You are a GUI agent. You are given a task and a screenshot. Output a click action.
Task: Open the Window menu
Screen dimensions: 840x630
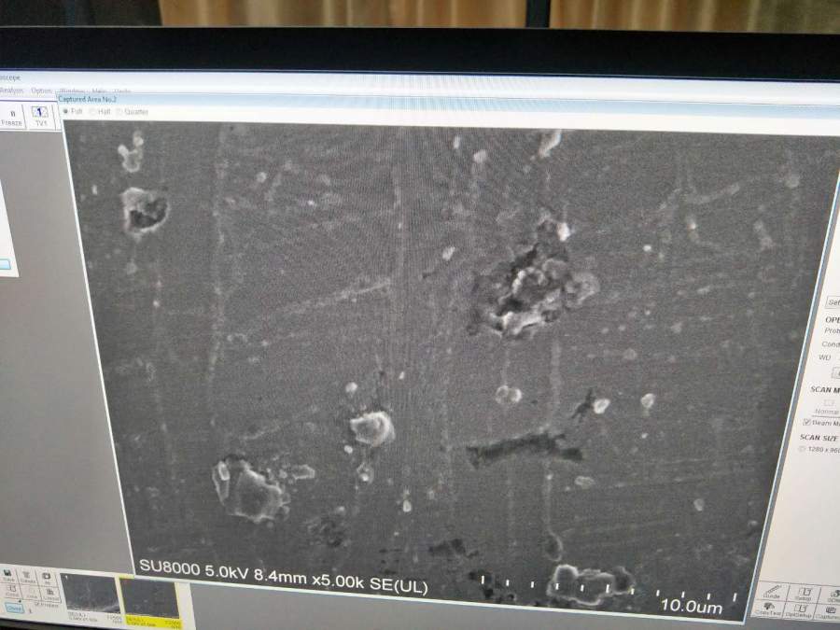(x=72, y=91)
